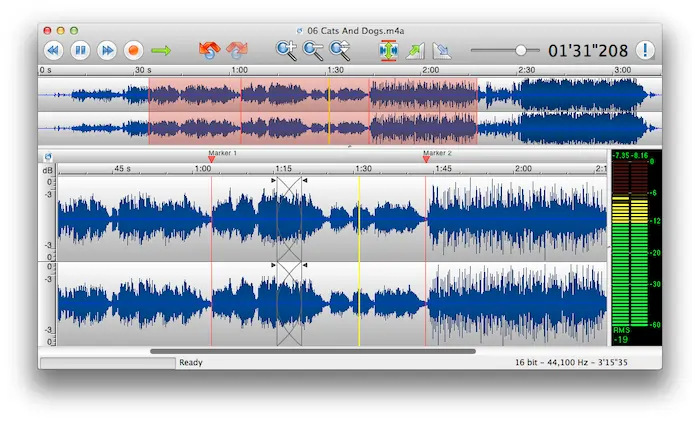Click the redo arrow icon

coord(237,49)
